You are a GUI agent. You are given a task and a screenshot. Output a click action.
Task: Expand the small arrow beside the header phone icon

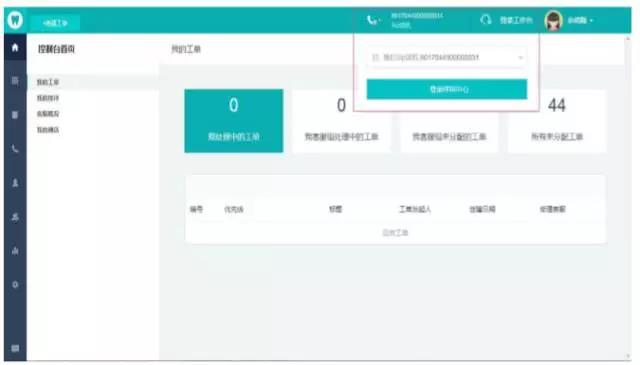click(380, 20)
